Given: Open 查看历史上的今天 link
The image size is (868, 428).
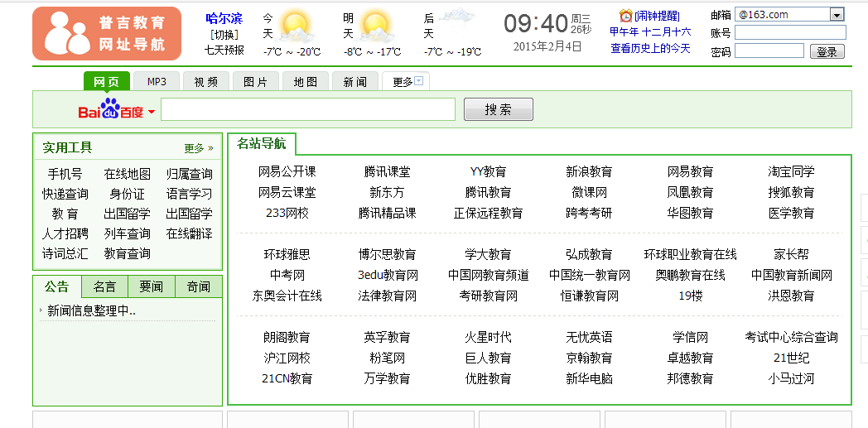Looking at the screenshot, I should click(x=650, y=49).
